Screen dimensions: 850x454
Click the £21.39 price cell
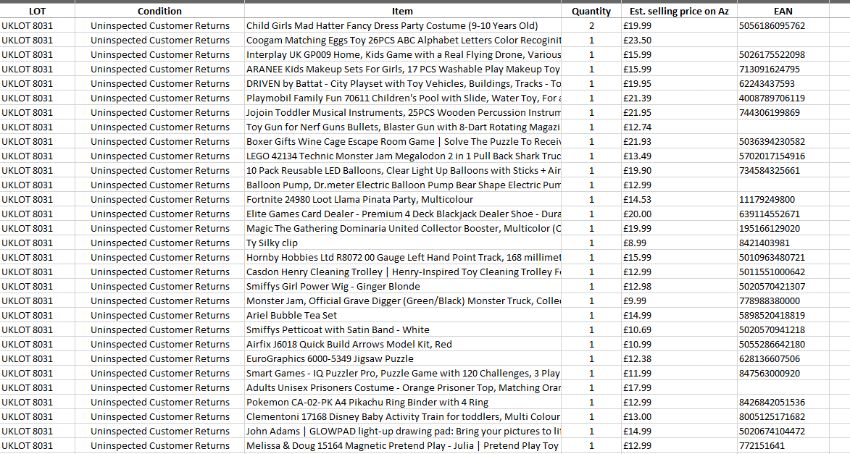(679, 98)
